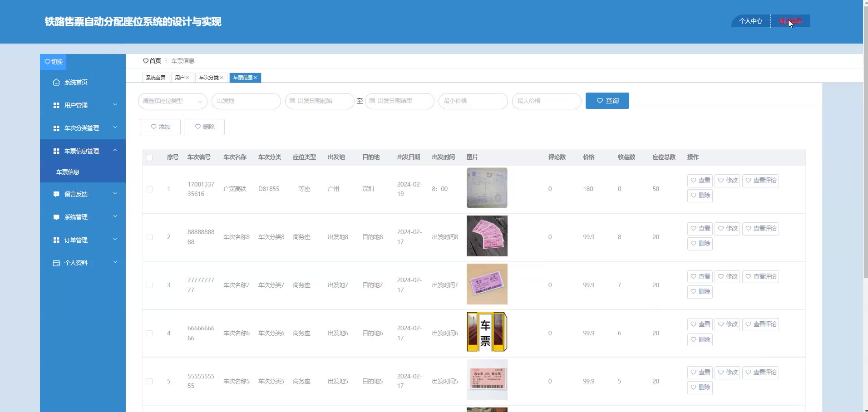868x412 pixels.
Task: Click the calendar icon beside 个人资料
Action: click(x=56, y=263)
